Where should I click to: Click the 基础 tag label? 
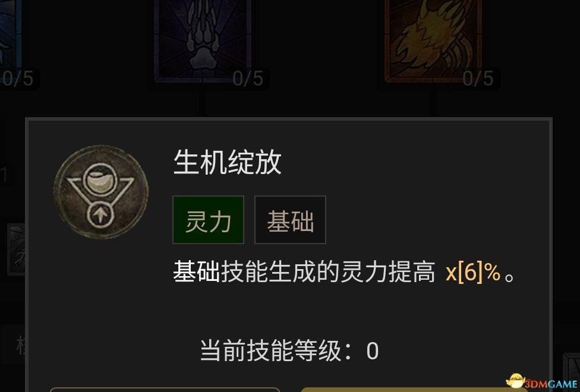290,220
